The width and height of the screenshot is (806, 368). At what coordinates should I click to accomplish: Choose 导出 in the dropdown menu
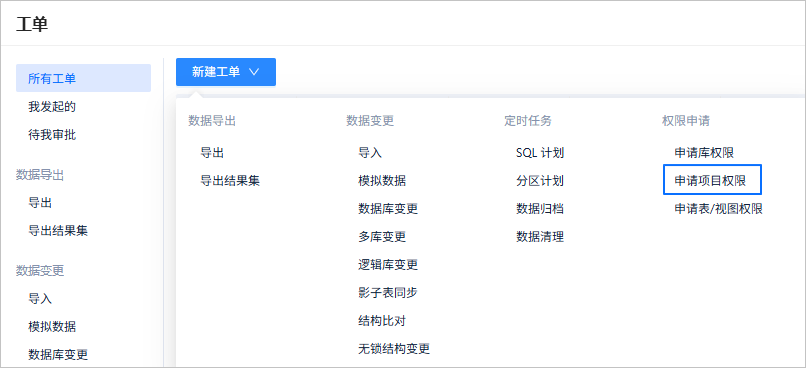[x=212, y=153]
